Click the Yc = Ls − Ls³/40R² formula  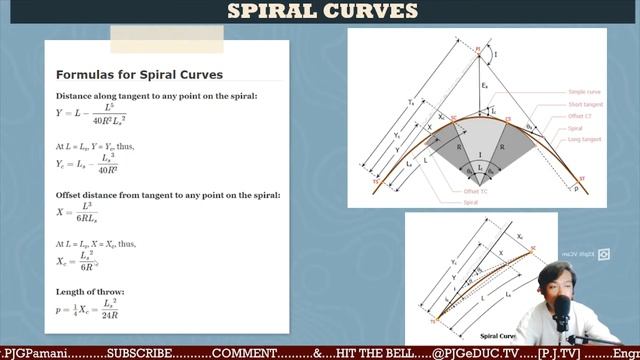(87, 164)
